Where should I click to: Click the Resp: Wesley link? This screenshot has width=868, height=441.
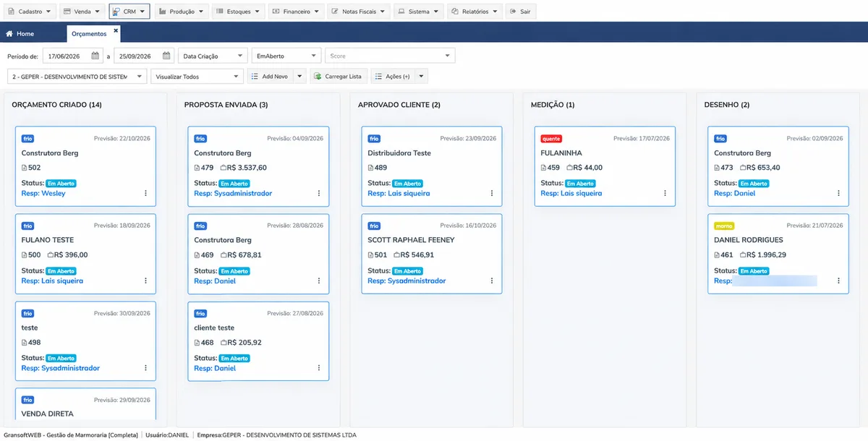pyautogui.click(x=43, y=193)
